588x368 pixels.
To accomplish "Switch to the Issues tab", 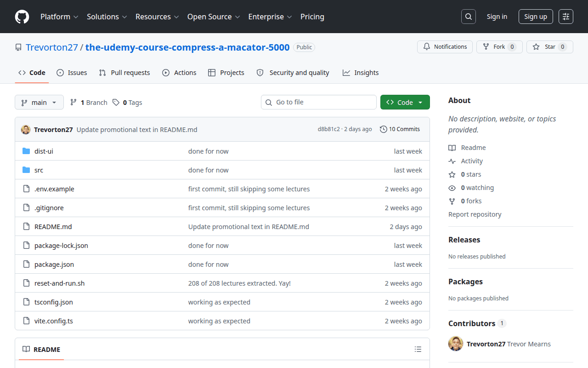I will (x=72, y=73).
